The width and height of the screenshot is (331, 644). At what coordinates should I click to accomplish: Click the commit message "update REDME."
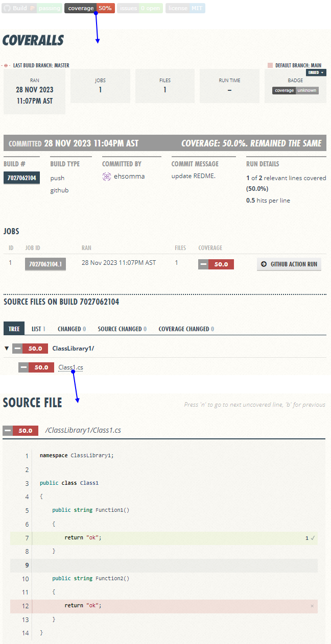pyautogui.click(x=193, y=176)
